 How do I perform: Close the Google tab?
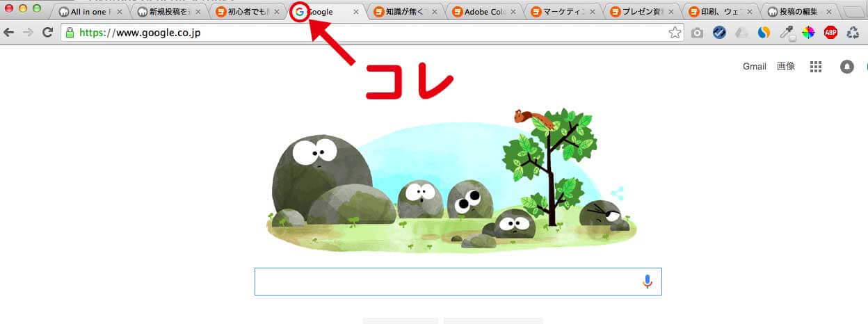[356, 12]
